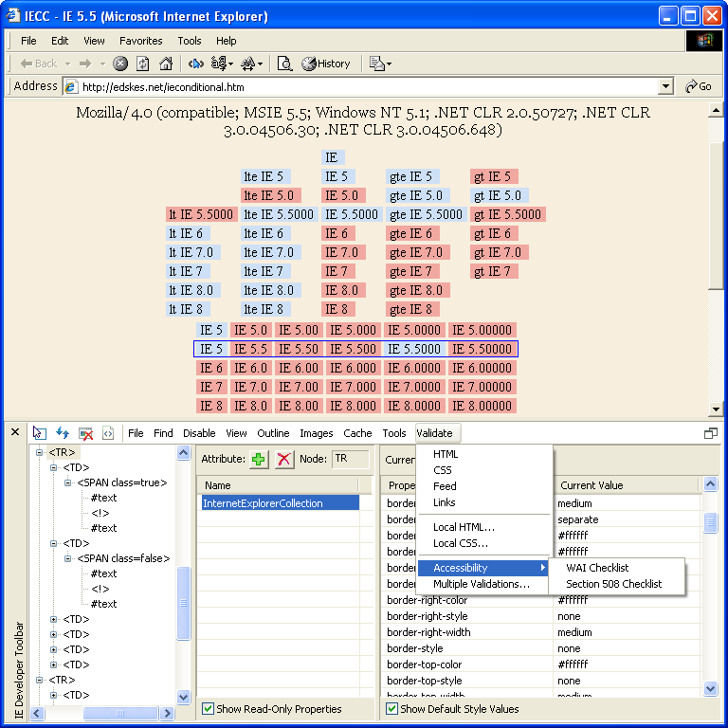728x728 pixels.
Task: Choose Multiple Validations from Validate menu
Action: 482,584
